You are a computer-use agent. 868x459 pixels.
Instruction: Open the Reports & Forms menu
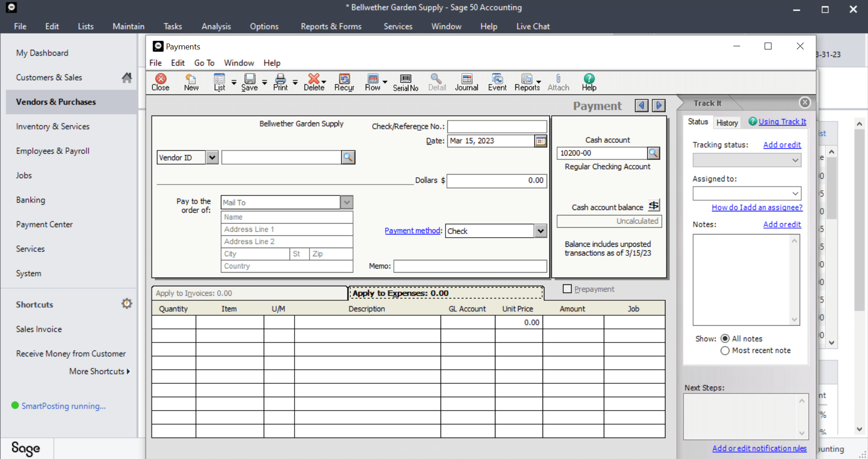tap(331, 26)
